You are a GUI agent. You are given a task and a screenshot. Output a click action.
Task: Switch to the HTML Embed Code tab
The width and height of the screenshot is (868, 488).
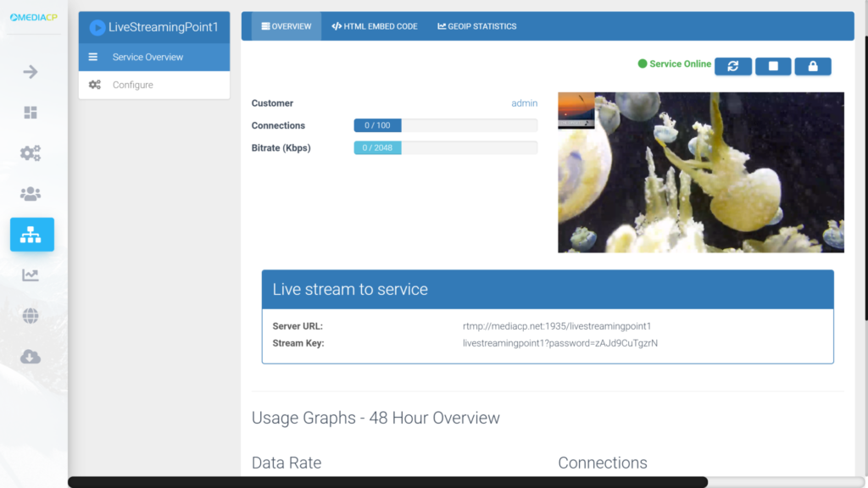[374, 26]
